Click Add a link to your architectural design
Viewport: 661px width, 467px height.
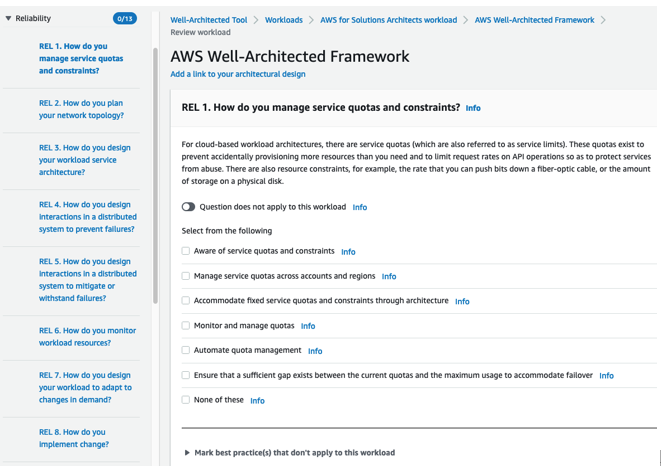tap(238, 74)
